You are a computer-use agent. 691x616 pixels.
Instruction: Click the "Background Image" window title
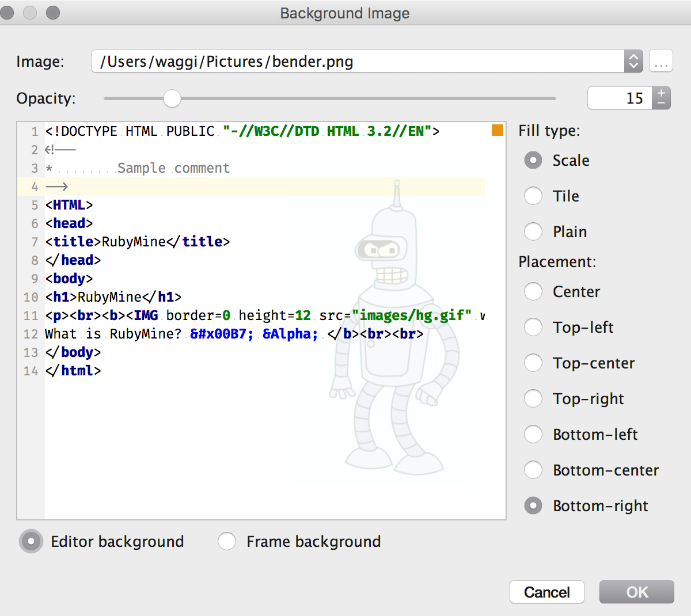click(345, 13)
